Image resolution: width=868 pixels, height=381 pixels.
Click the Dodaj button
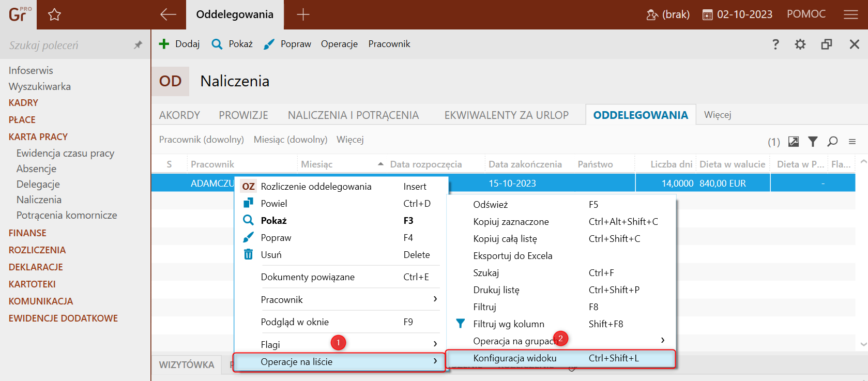pos(179,44)
